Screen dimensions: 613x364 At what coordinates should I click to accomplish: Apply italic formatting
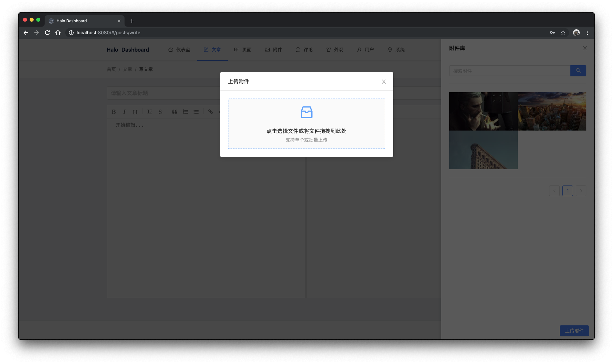click(x=124, y=112)
